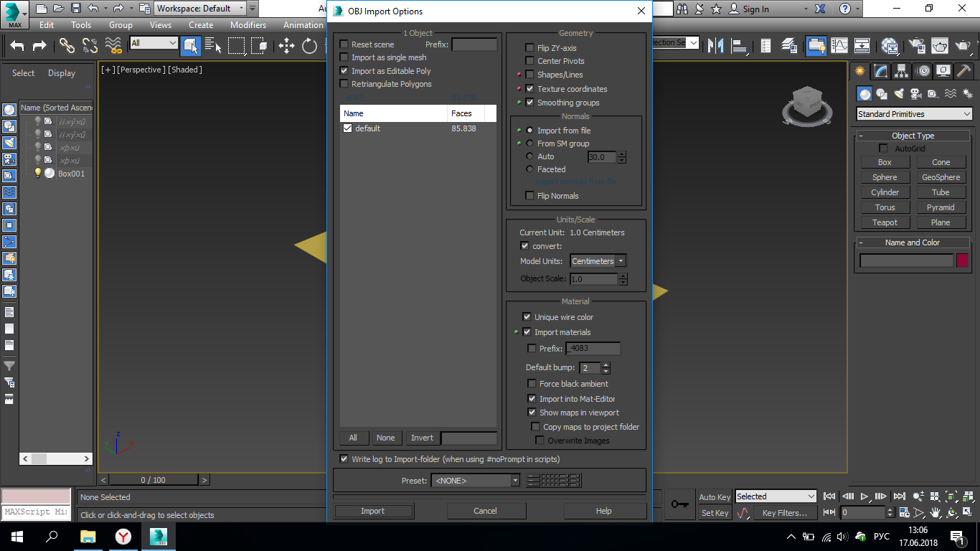Click the Import button
Viewport: 980px width, 551px height.
[x=373, y=511]
